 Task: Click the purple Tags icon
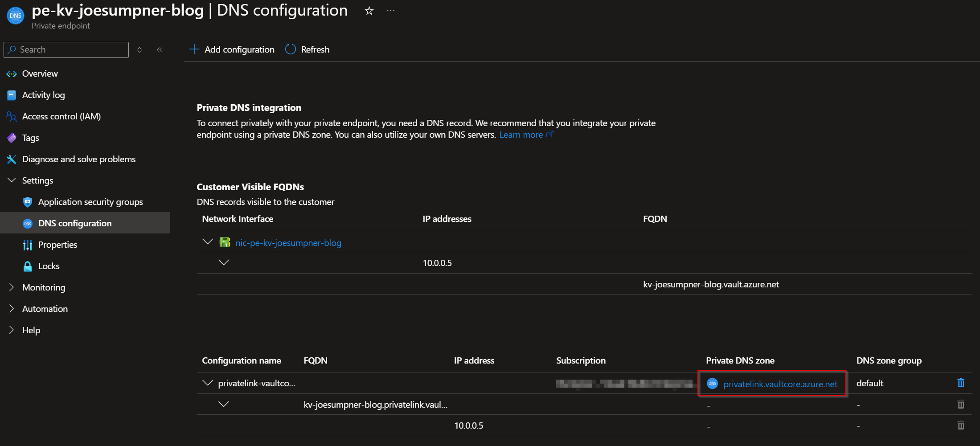(x=12, y=138)
